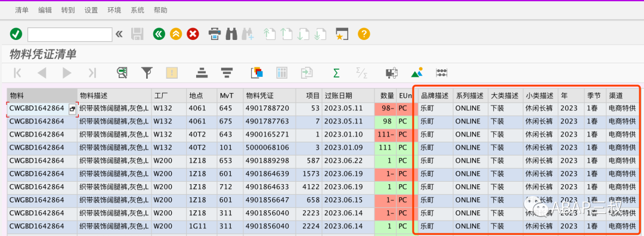
Task: Open the 设置 menu
Action: (91, 10)
